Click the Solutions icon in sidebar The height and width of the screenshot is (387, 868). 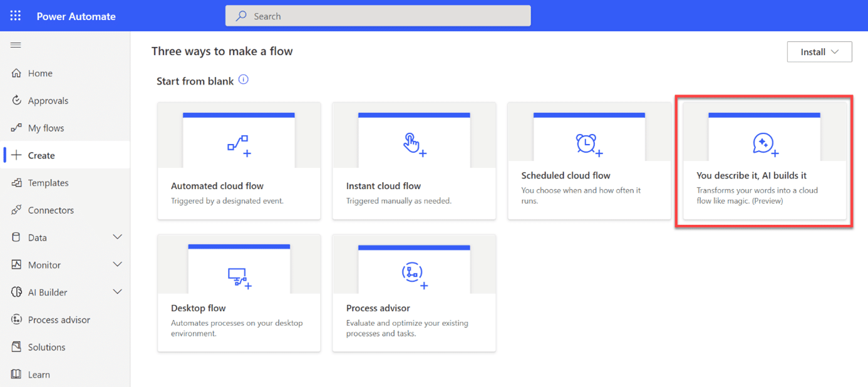point(16,347)
